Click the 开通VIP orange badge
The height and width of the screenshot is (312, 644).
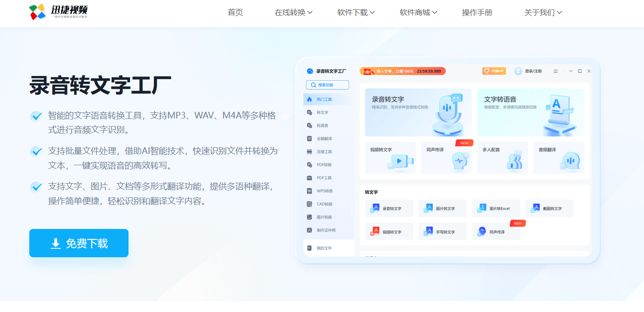tap(493, 70)
